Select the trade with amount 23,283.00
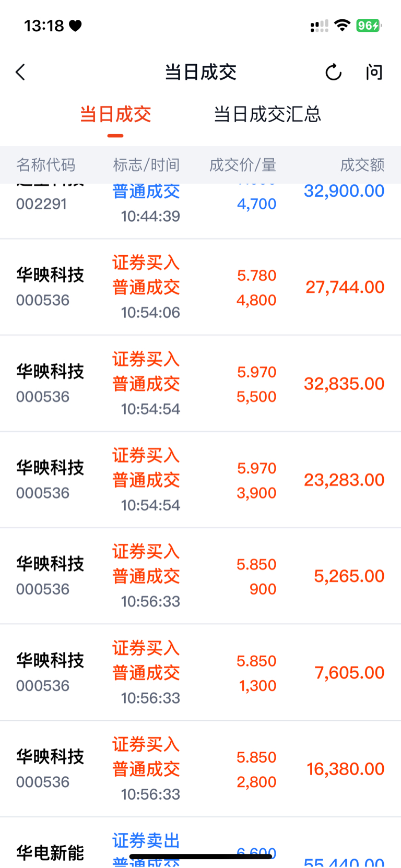 (200, 480)
